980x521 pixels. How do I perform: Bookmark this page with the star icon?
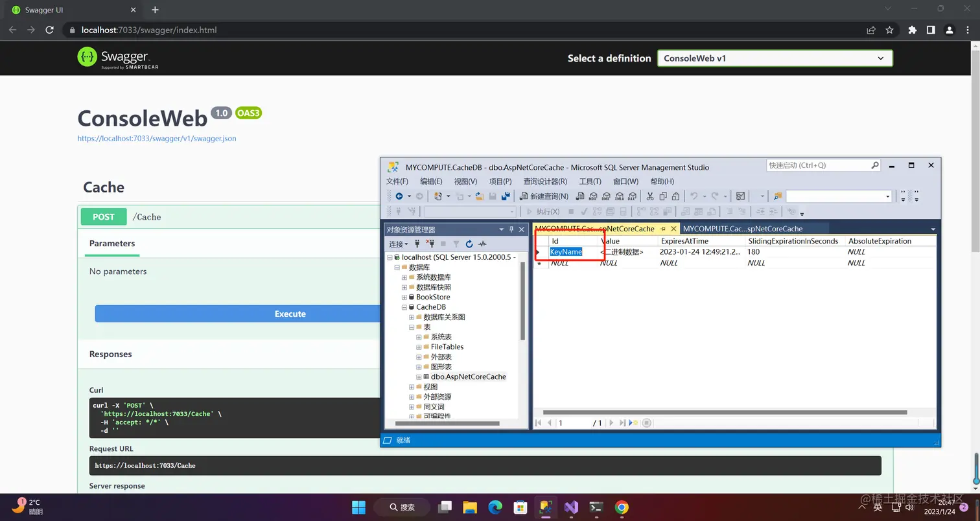(890, 30)
